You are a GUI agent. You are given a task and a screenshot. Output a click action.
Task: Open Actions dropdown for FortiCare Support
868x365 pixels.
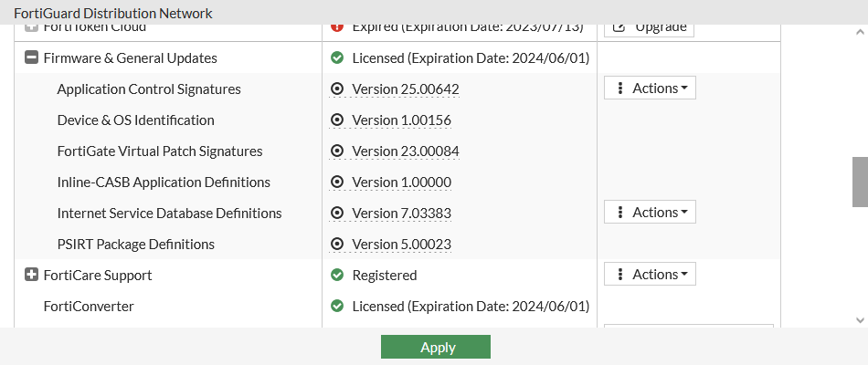(x=650, y=275)
